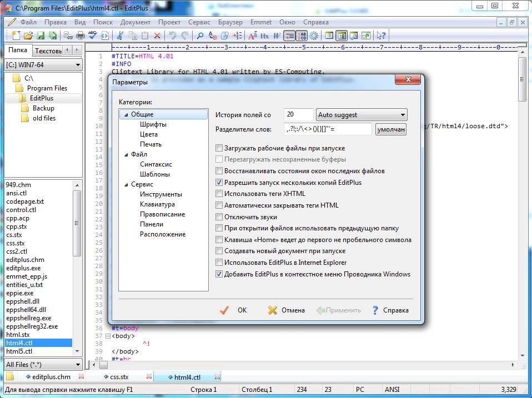Open the [C:] WIN7-64 drive dropdown
This screenshot has width=532, height=398.
point(43,65)
